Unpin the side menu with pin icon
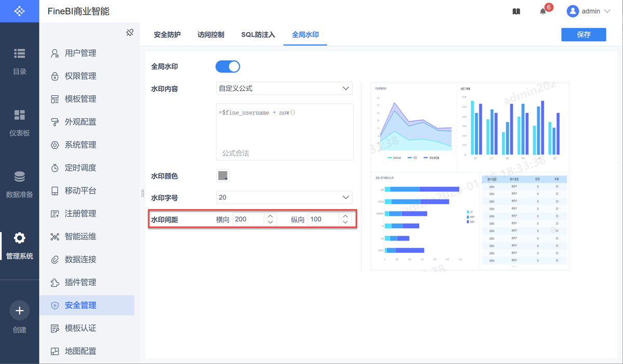623x364 pixels. (x=130, y=33)
